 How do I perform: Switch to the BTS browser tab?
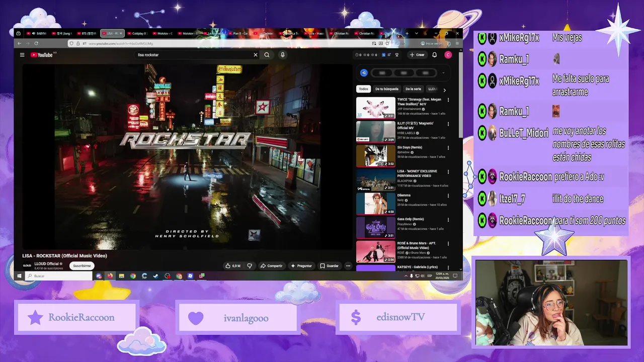88,33
